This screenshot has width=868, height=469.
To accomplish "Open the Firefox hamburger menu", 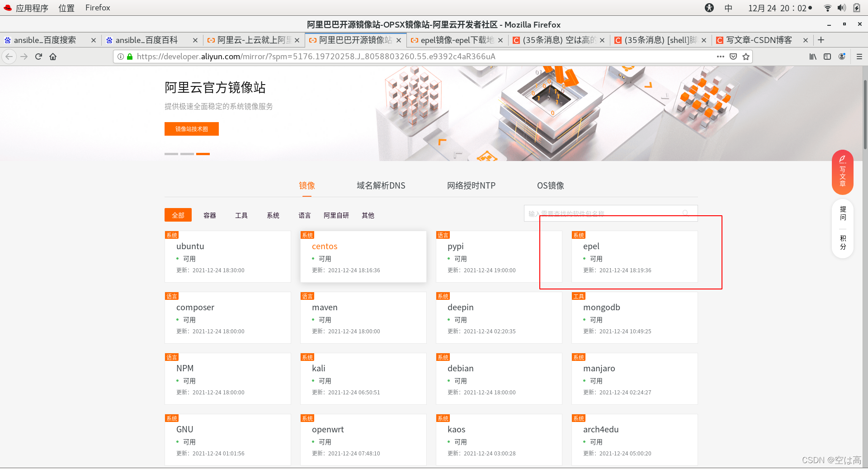I will click(859, 57).
